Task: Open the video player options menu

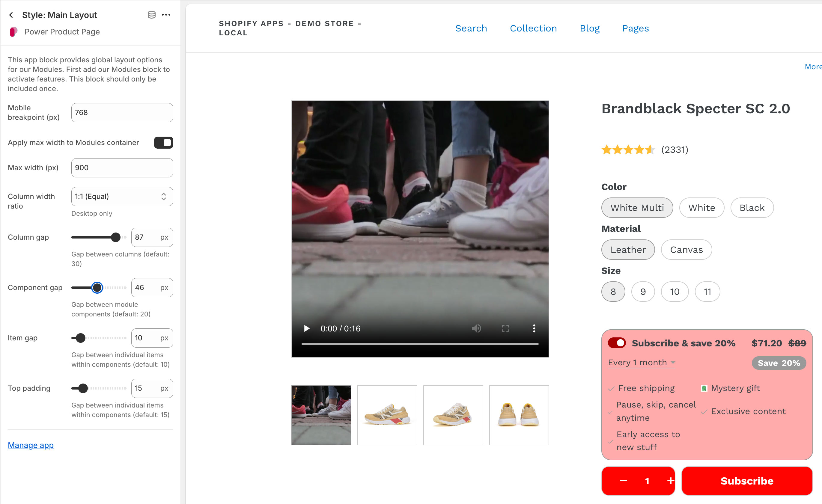Action: pos(534,328)
